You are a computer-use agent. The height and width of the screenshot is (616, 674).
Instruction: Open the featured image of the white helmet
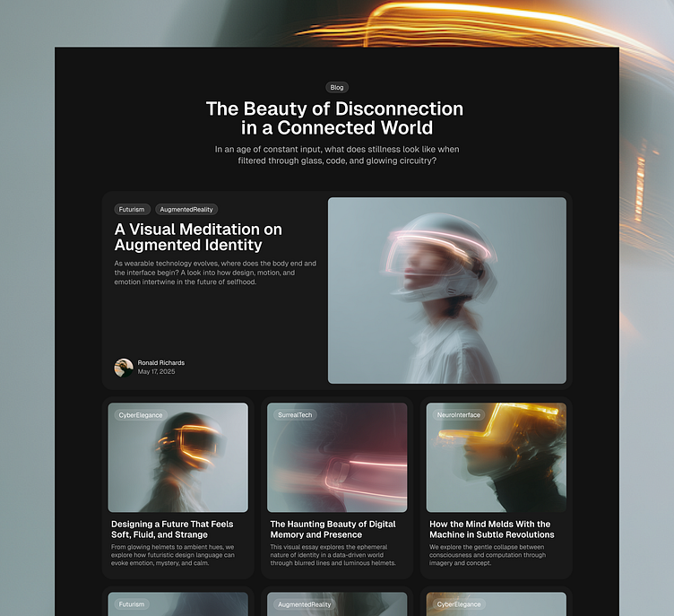[447, 291]
